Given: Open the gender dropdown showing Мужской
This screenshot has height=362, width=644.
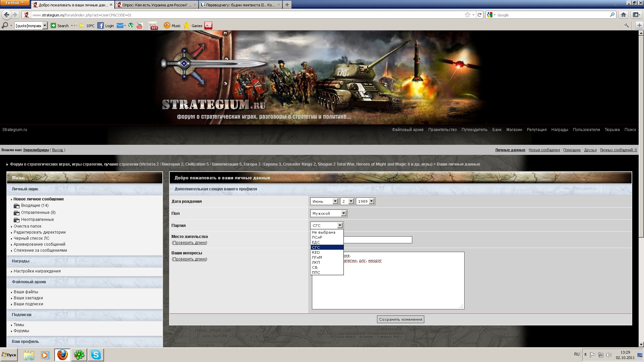Looking at the screenshot, I should tap(329, 213).
